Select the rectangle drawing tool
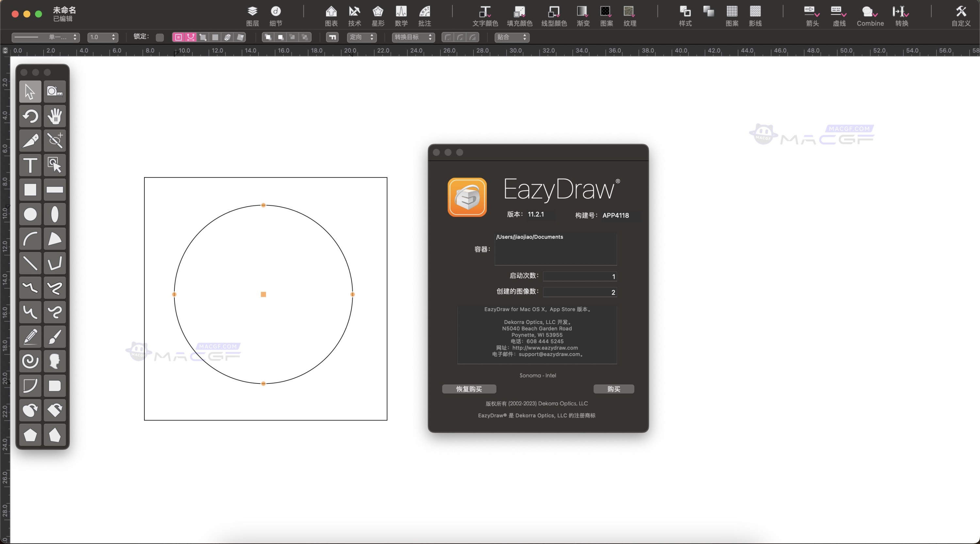The width and height of the screenshot is (980, 544). (x=30, y=189)
